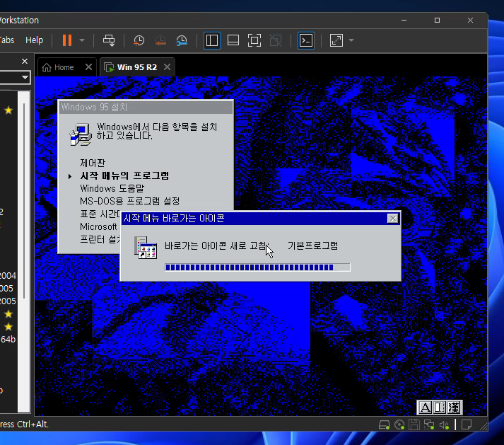Open the snapshot manager
Screen dimensions: 504x445
(182, 40)
